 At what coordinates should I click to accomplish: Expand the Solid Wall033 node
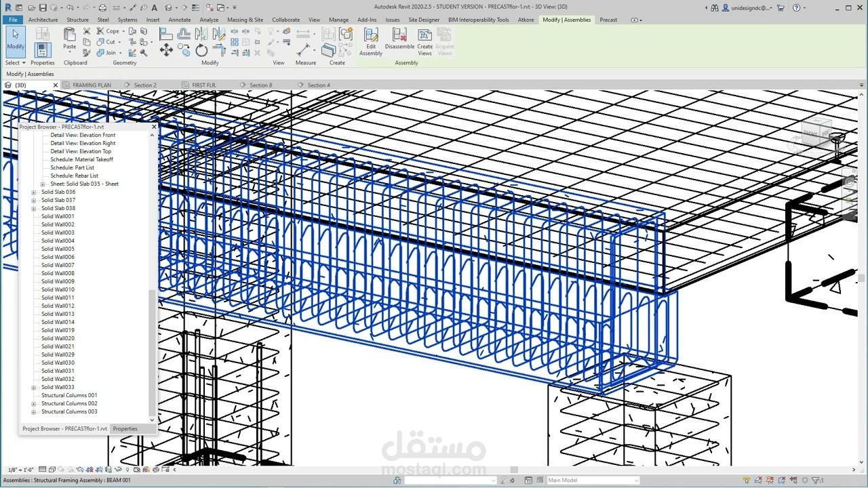pos(34,388)
